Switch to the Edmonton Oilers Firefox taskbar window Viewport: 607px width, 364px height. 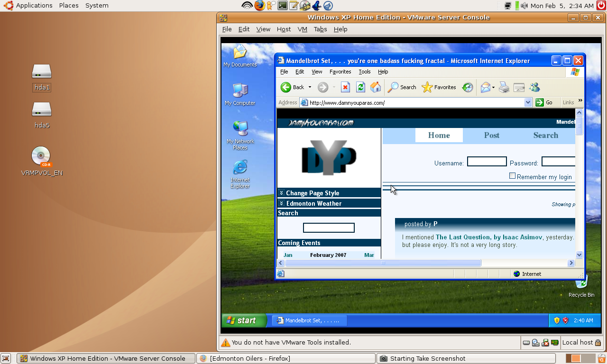pyautogui.click(x=286, y=358)
